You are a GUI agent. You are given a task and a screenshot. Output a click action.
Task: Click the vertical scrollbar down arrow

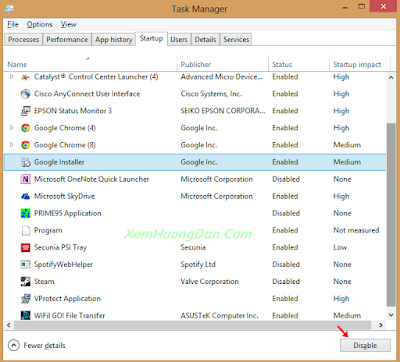point(391,315)
